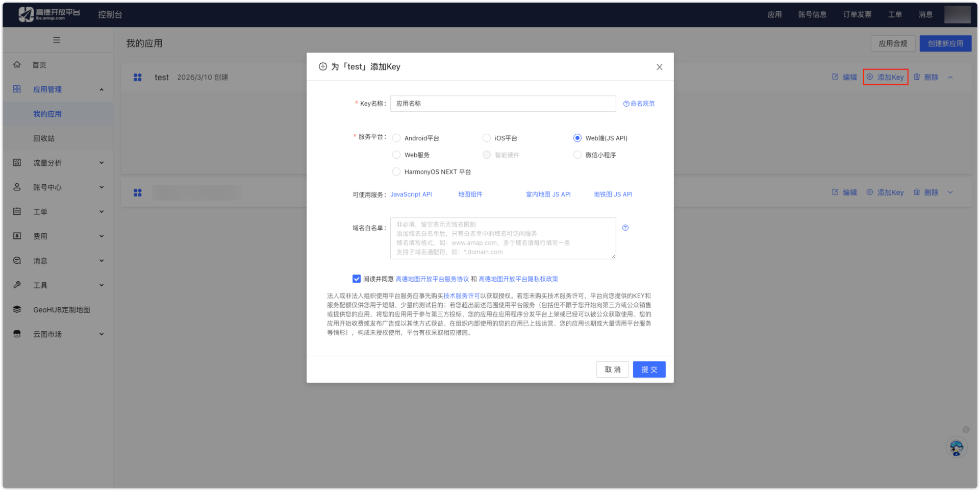Open 订单发票 in top navigation
Viewport: 980px width, 491px height.
857,14
